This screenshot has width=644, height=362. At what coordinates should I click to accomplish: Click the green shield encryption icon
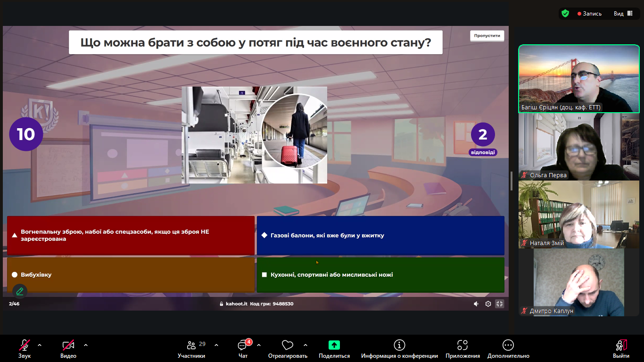(565, 14)
